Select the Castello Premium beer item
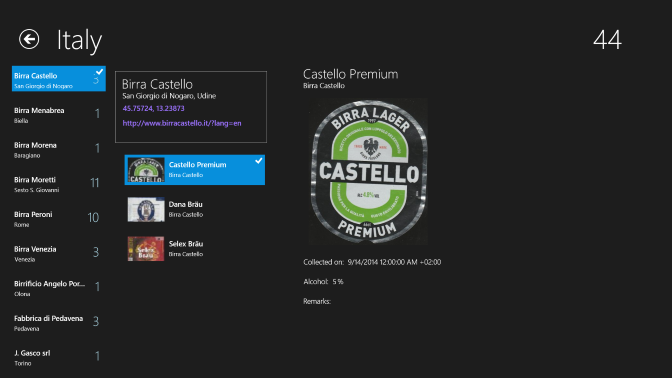 (195, 170)
